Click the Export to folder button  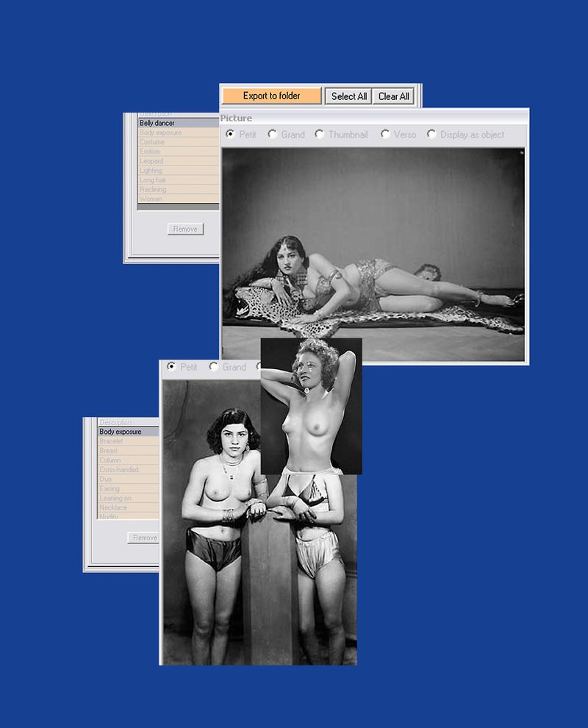tap(273, 96)
